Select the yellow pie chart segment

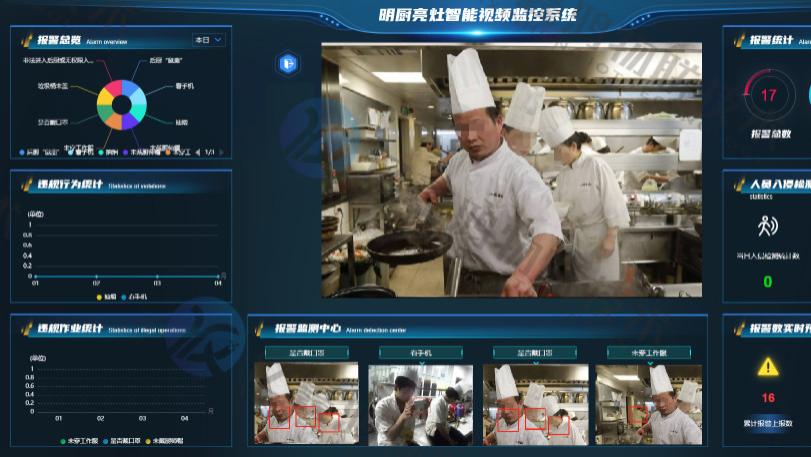tap(103, 97)
